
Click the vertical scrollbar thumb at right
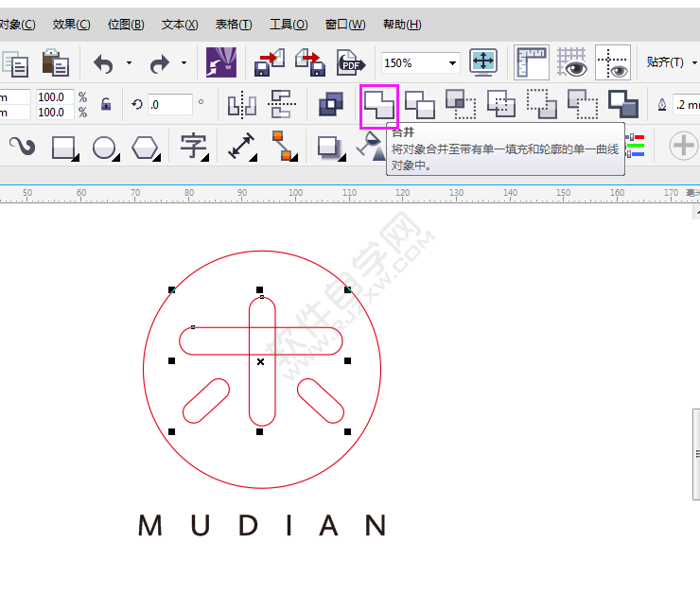[x=696, y=454]
